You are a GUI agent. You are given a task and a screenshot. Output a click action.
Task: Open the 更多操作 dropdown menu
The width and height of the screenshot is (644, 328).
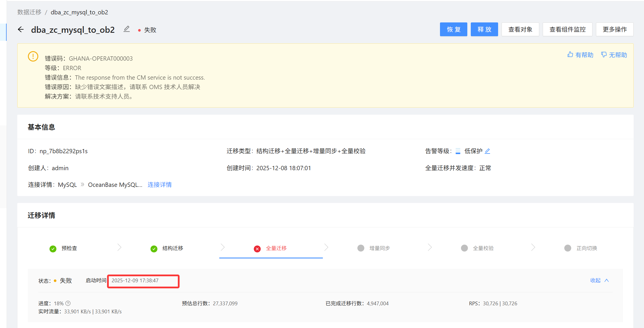(614, 30)
